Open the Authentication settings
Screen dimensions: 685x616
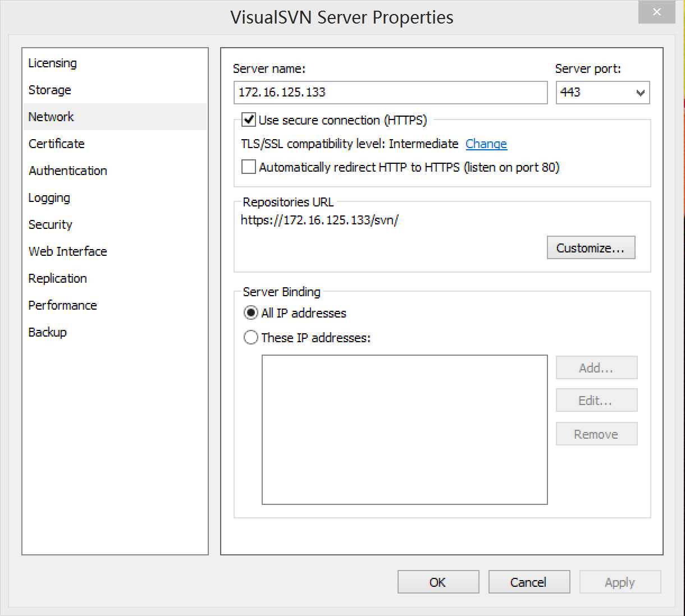[x=68, y=171]
